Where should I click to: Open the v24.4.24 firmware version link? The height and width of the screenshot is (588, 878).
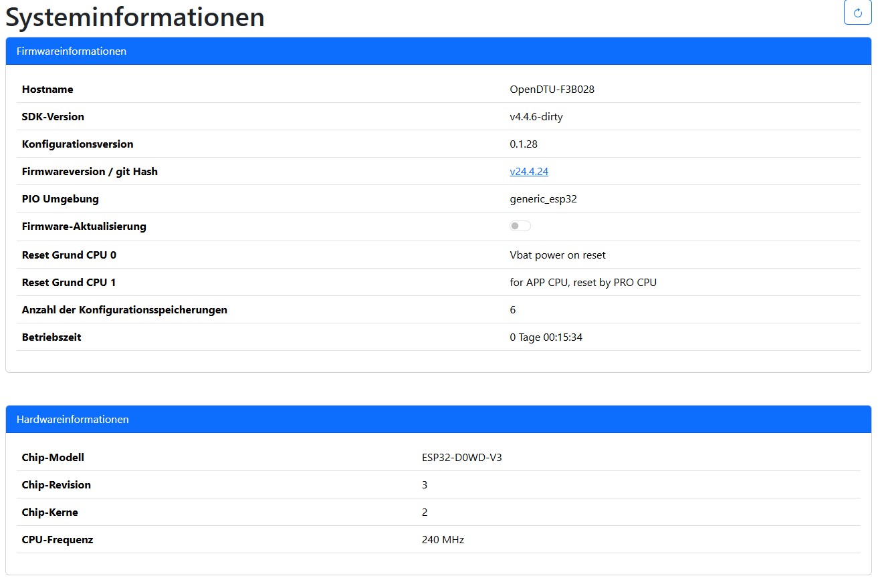click(x=529, y=172)
